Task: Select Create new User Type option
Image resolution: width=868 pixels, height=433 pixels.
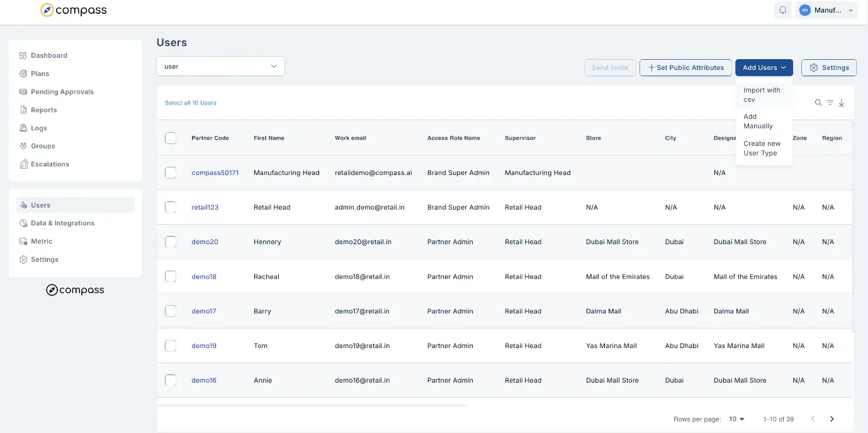Action: click(764, 149)
